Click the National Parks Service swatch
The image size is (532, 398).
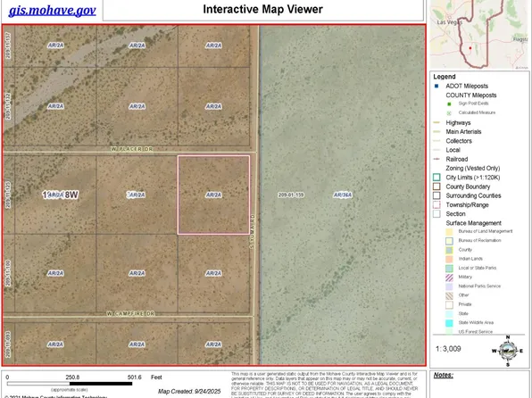coord(449,286)
